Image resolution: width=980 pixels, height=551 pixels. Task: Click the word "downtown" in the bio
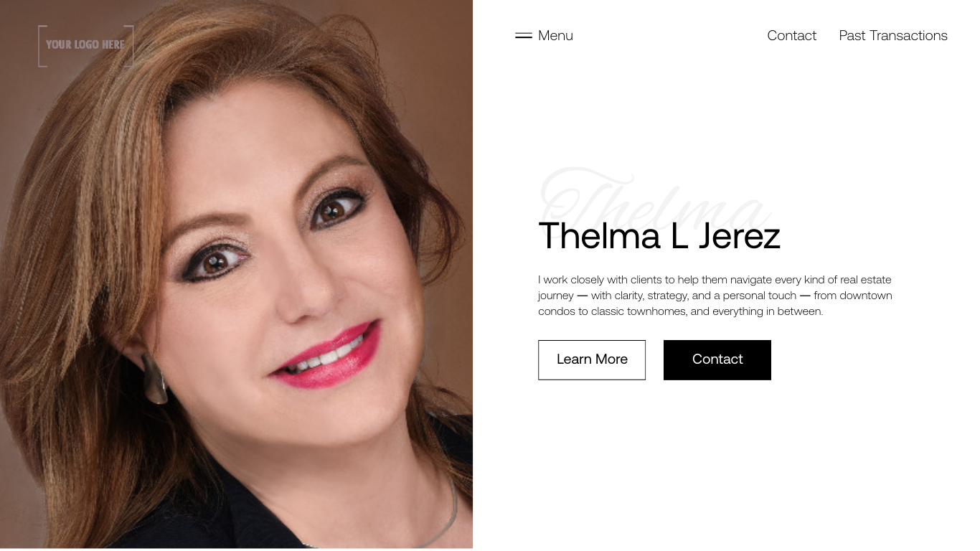[866, 296]
